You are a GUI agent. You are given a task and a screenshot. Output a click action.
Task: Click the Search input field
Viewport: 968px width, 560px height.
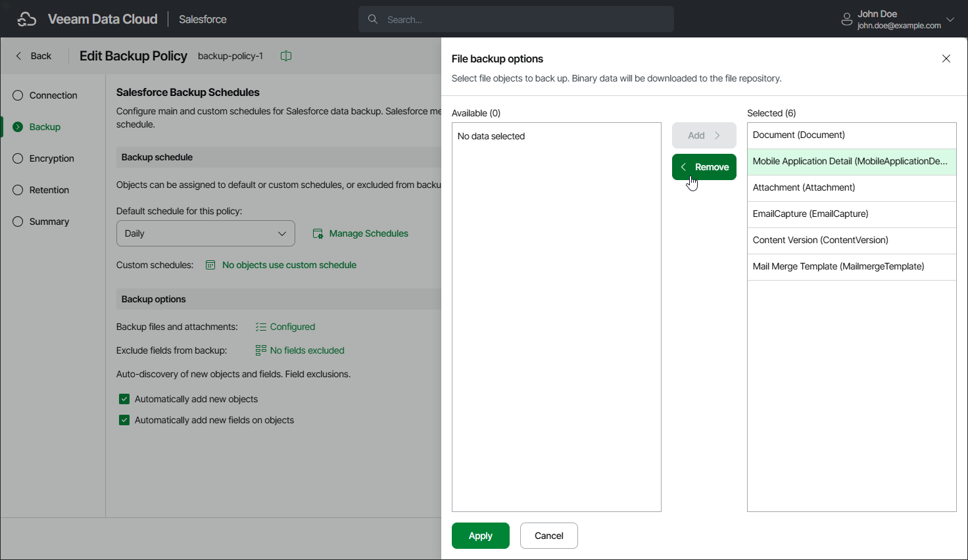coord(516,19)
